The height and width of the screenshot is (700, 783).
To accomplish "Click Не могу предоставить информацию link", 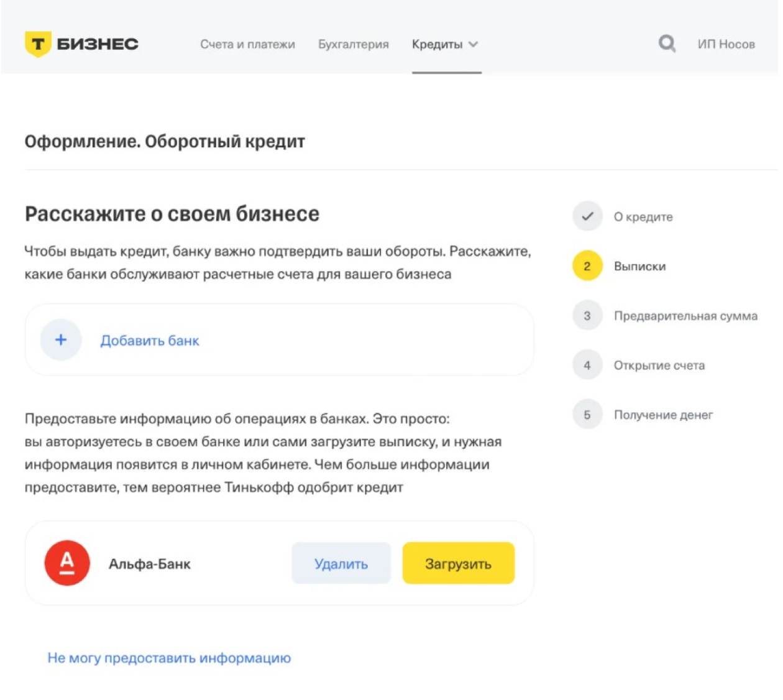I will pos(169,658).
